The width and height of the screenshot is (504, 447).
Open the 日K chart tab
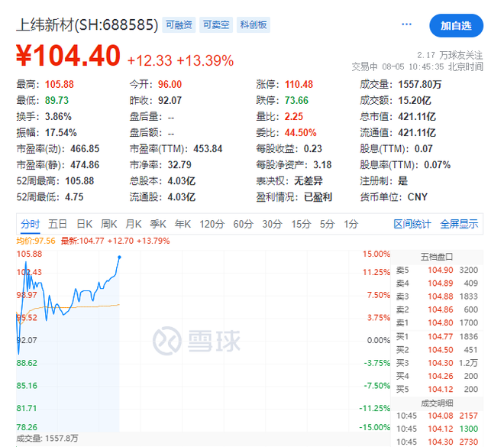point(83,224)
